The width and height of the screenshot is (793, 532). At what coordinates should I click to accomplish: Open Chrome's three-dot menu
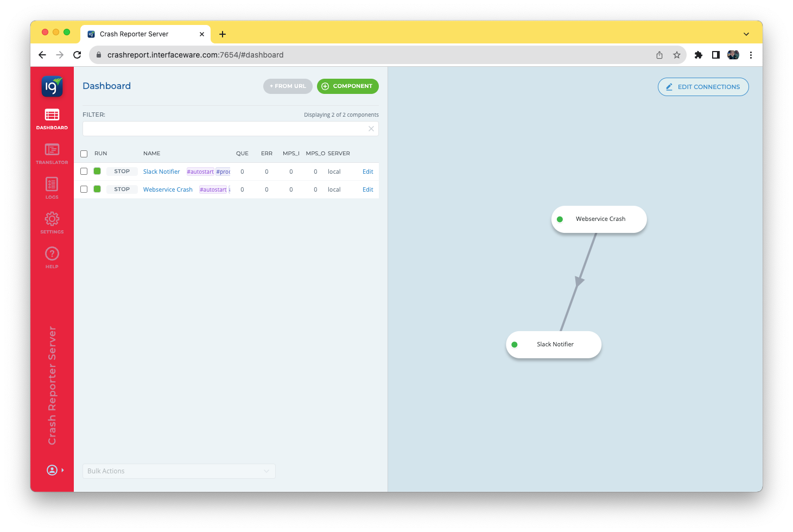click(x=751, y=55)
